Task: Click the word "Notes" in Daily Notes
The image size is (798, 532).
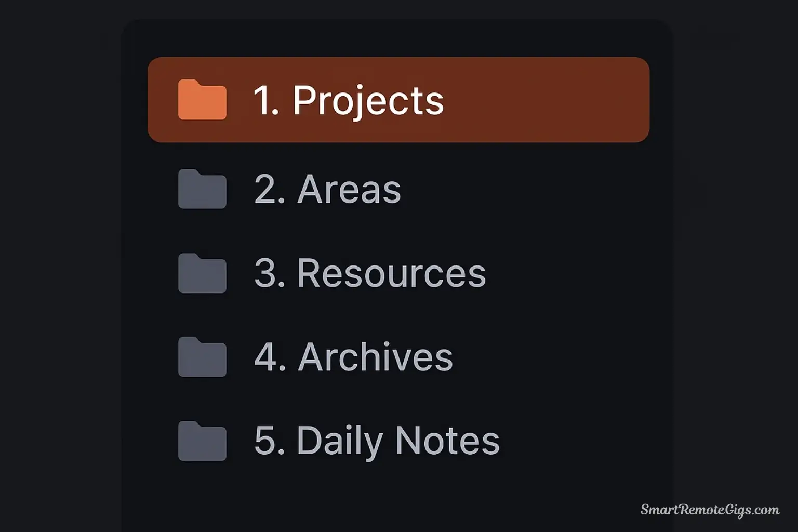Action: point(447,441)
